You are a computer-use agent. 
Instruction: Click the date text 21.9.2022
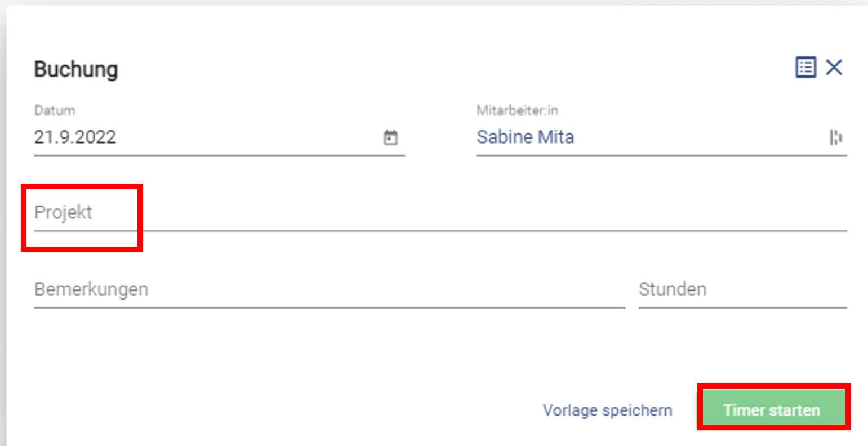[x=75, y=137]
